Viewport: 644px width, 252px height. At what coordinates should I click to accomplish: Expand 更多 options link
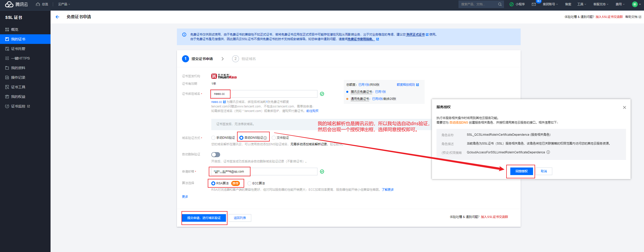[x=185, y=197]
